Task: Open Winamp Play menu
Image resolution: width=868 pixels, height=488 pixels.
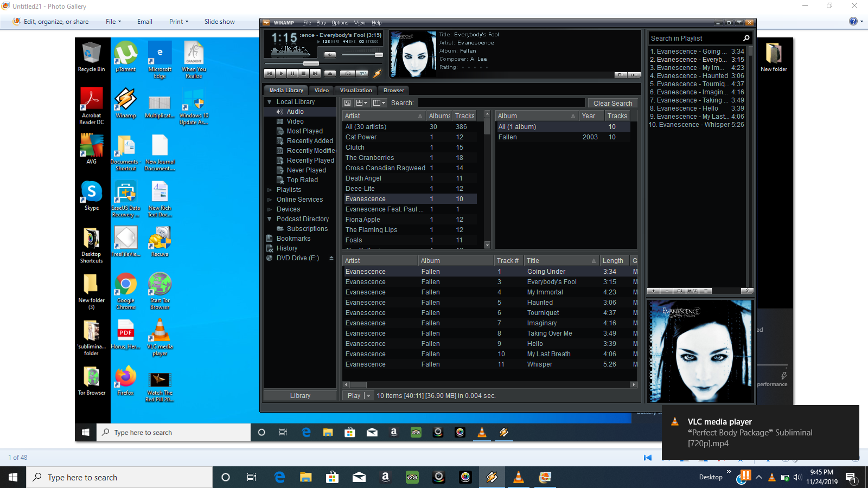Action: 321,23
